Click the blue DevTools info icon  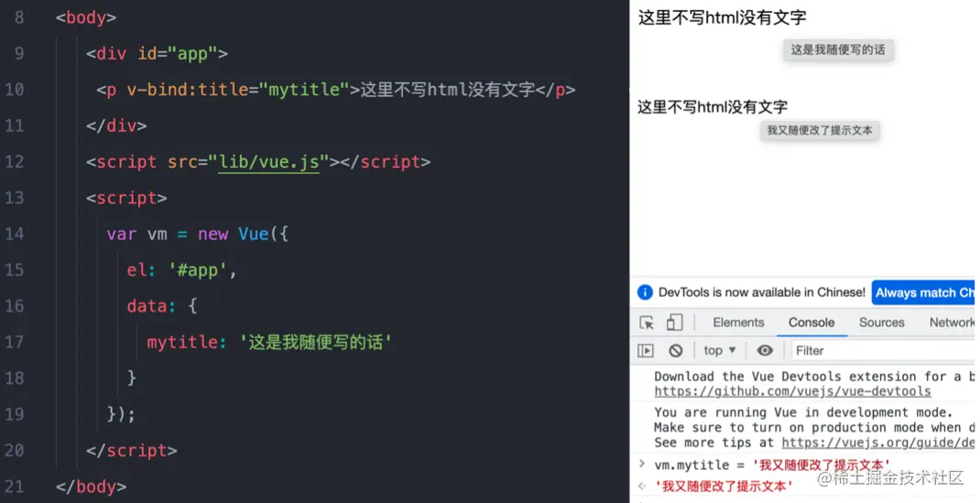point(645,291)
